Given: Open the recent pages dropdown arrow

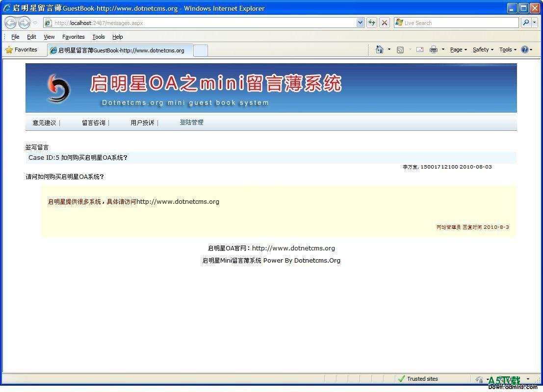Looking at the screenshot, I should 35,23.
